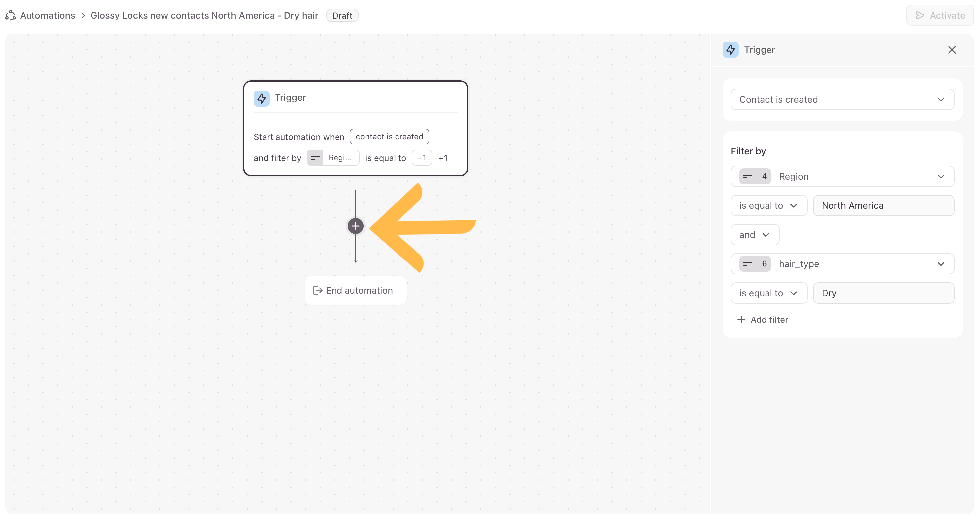
Task: Open the 'is equal to' operator above Dry
Action: (768, 293)
